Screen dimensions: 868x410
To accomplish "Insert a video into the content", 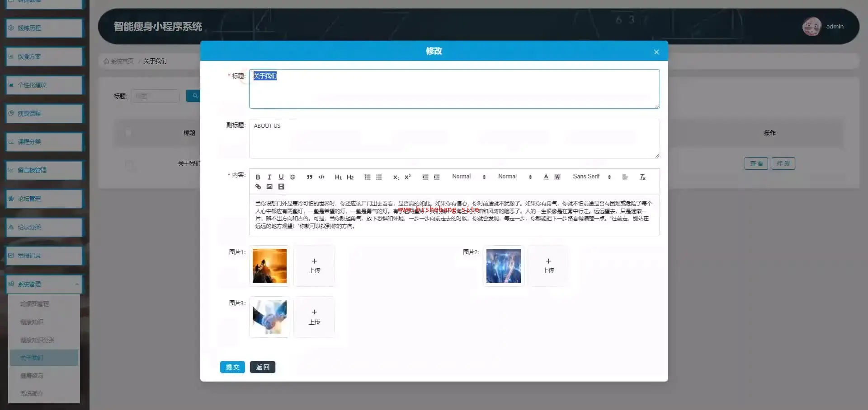I will (x=281, y=186).
